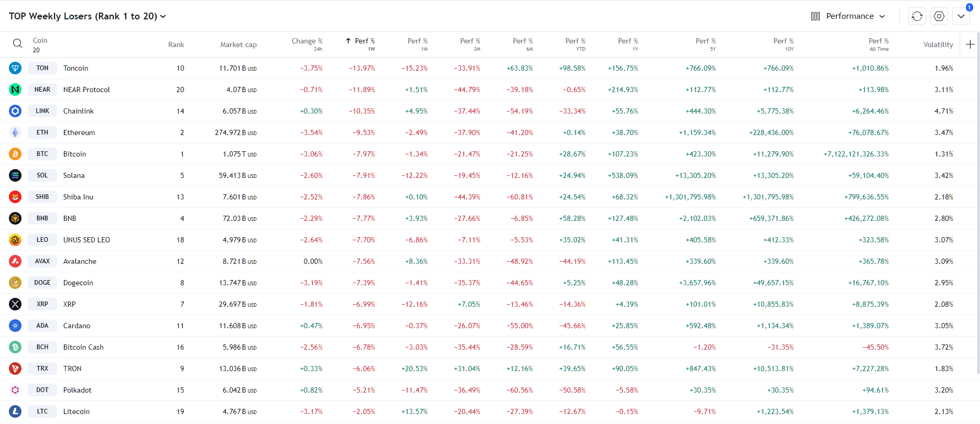Open the DOGE ticker symbol
This screenshot has height=424, width=980.
coord(42,283)
